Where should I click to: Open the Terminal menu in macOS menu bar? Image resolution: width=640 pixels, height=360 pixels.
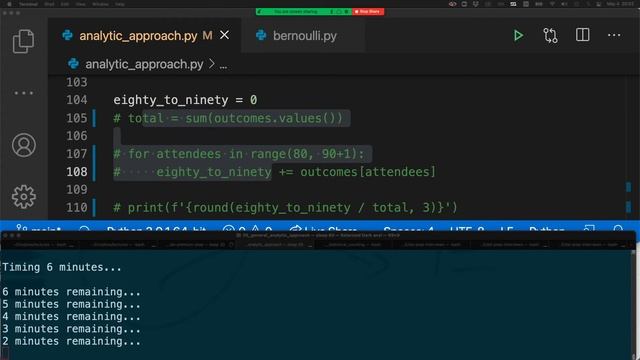[x=29, y=4]
